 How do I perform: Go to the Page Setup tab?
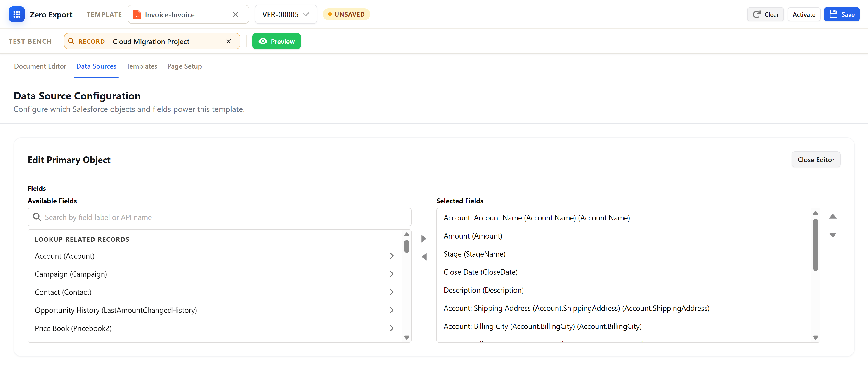point(185,66)
